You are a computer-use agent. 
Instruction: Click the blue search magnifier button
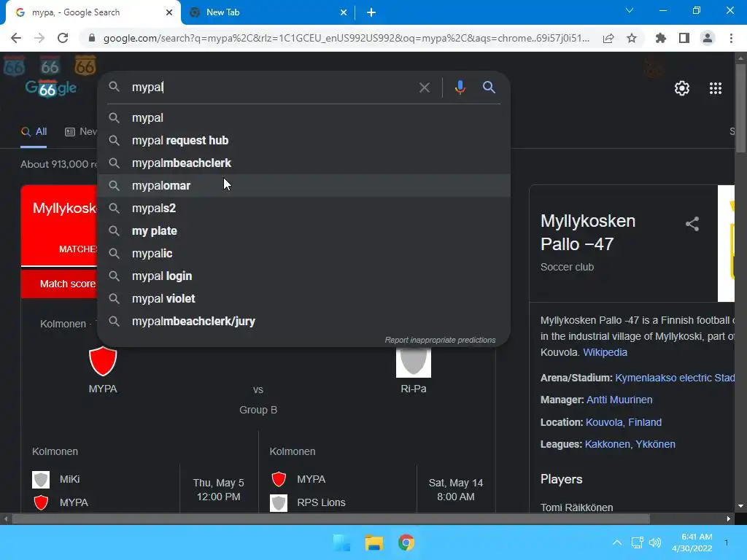pos(489,87)
